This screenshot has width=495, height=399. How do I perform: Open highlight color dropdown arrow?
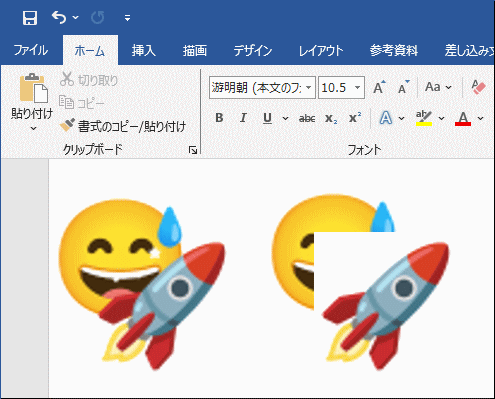click(441, 118)
